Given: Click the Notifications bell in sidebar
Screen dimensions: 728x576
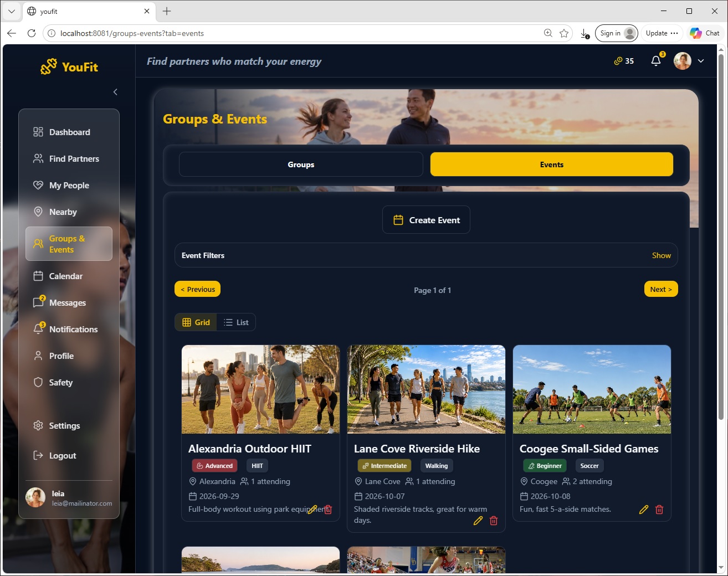Looking at the screenshot, I should pos(38,329).
